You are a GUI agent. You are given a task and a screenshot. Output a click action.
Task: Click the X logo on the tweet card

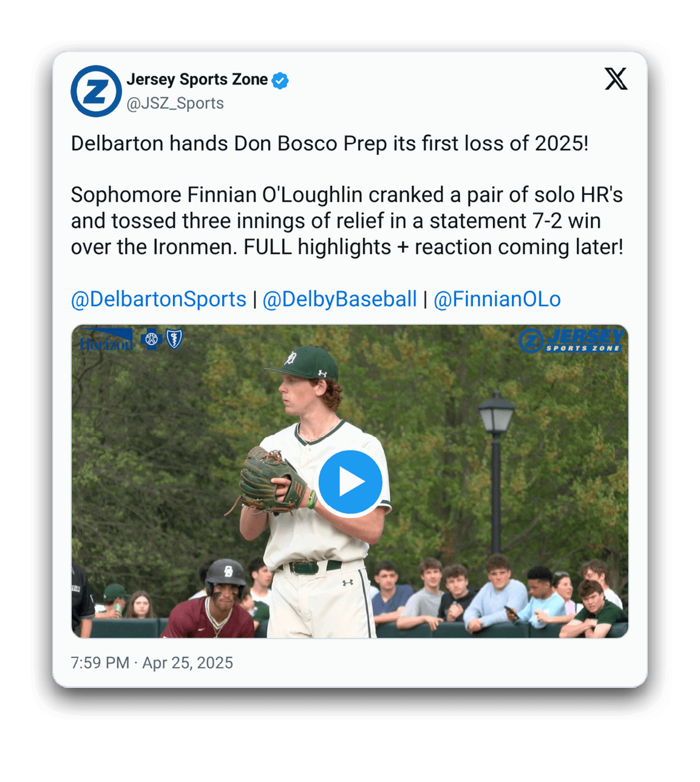point(616,79)
